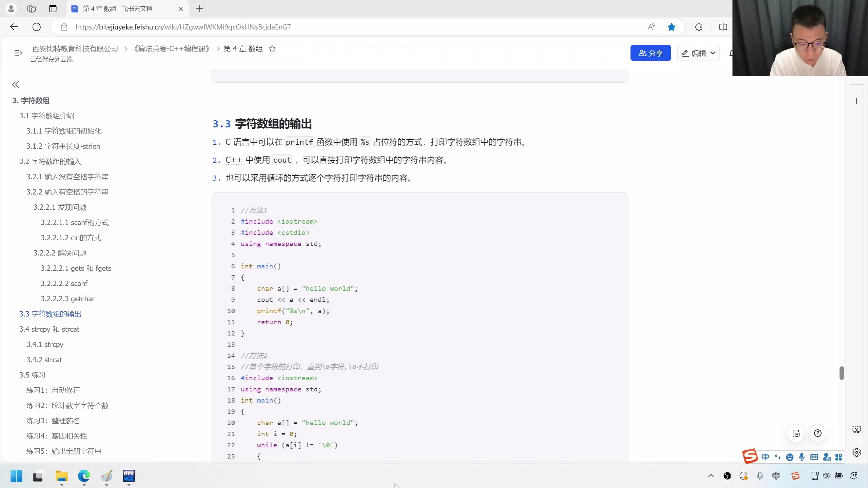Click the plus icon on right rail
Screen dimensions: 868x488
click(x=856, y=101)
